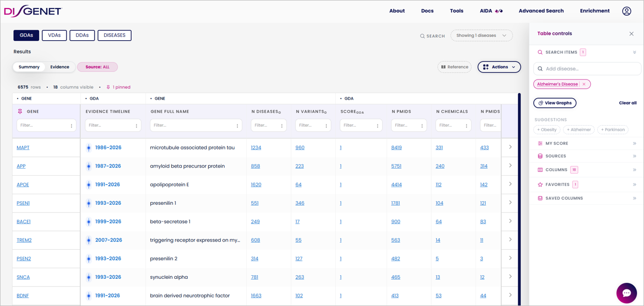Click the Reference button
This screenshot has height=306, width=644.
tap(454, 67)
